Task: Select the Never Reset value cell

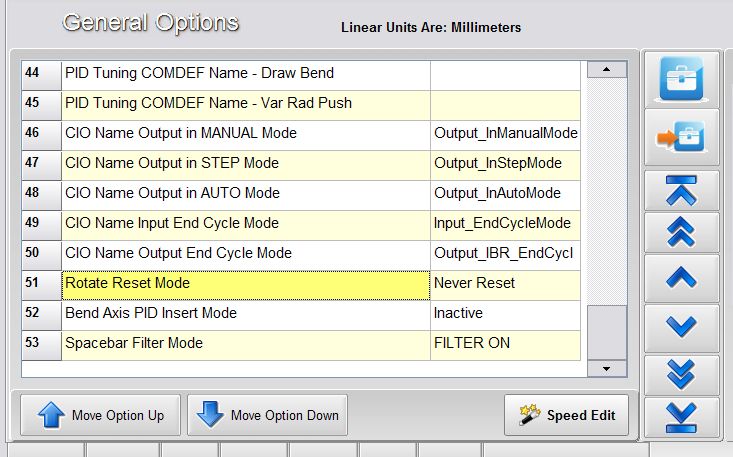Action: coord(505,284)
